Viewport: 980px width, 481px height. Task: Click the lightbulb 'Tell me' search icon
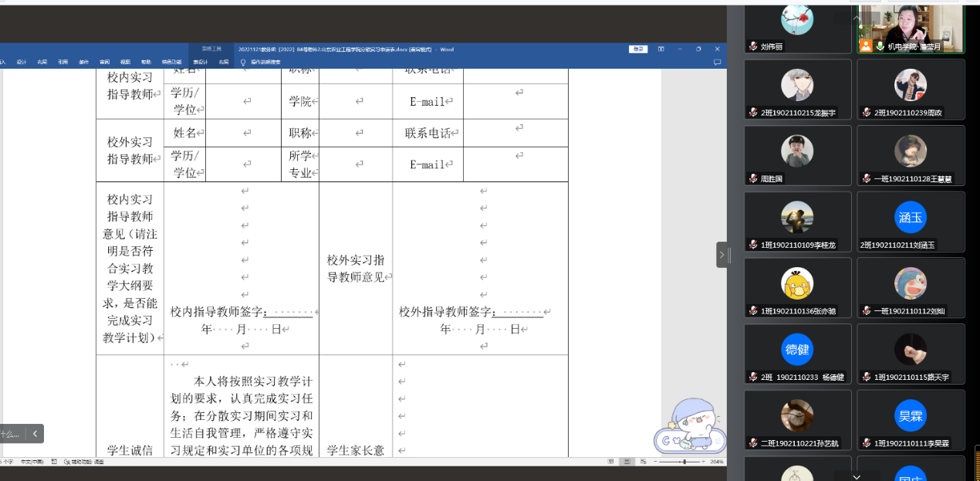click(x=243, y=62)
